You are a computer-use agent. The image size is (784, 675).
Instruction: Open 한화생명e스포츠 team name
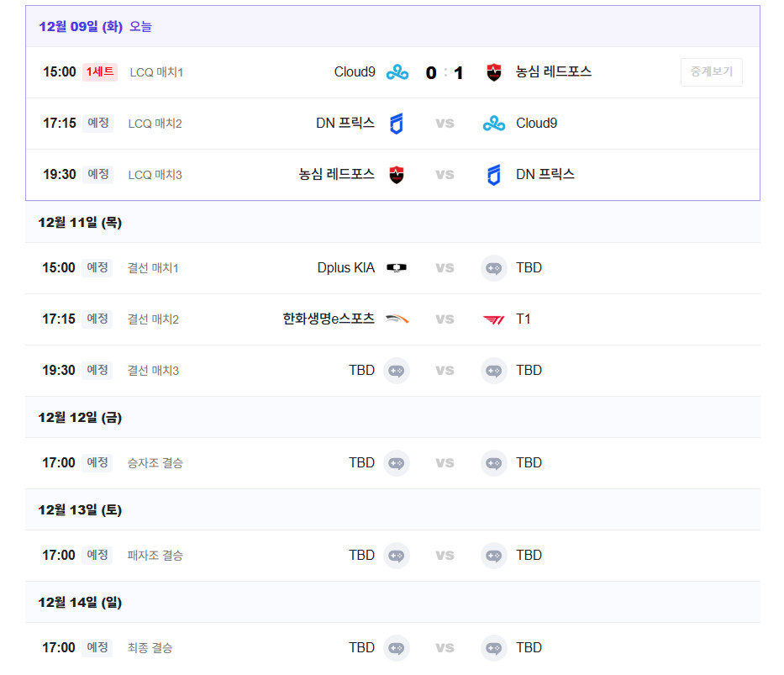click(329, 319)
